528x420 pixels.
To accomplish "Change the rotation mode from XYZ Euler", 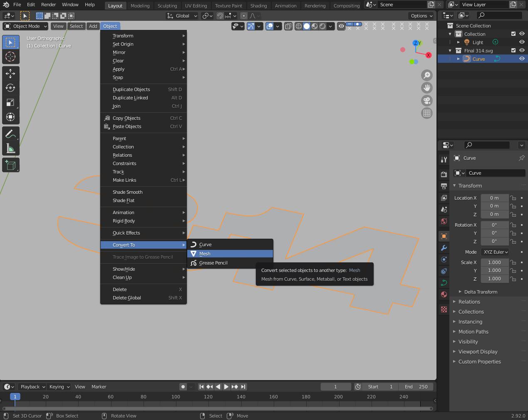I will point(495,252).
